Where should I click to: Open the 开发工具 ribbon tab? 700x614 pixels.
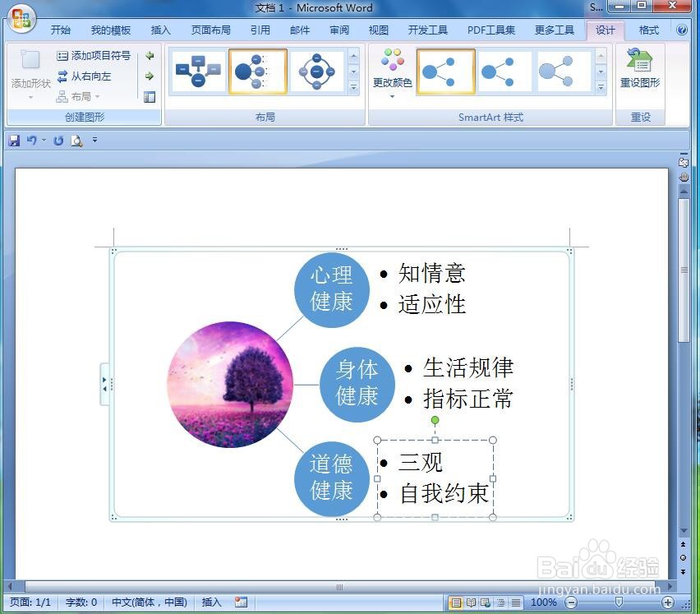click(x=428, y=30)
